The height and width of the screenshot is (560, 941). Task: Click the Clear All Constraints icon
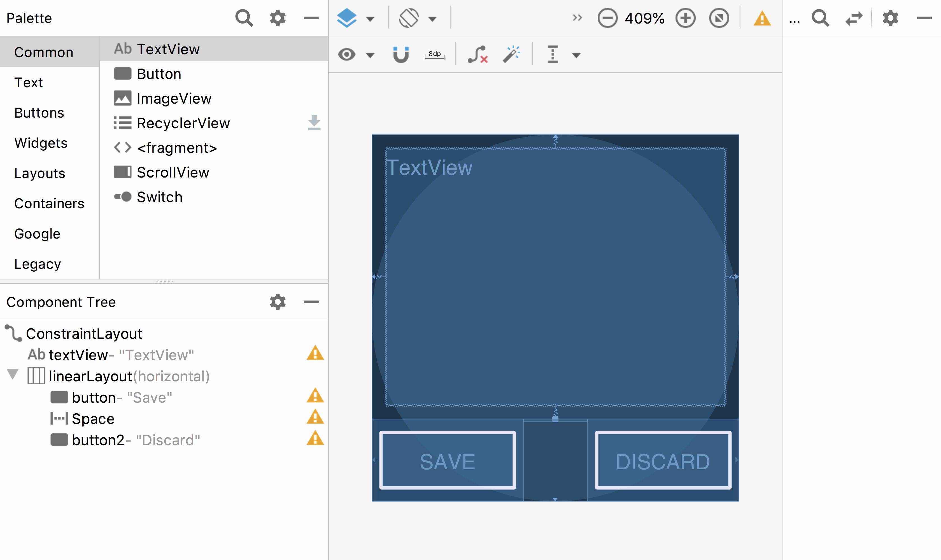point(477,55)
